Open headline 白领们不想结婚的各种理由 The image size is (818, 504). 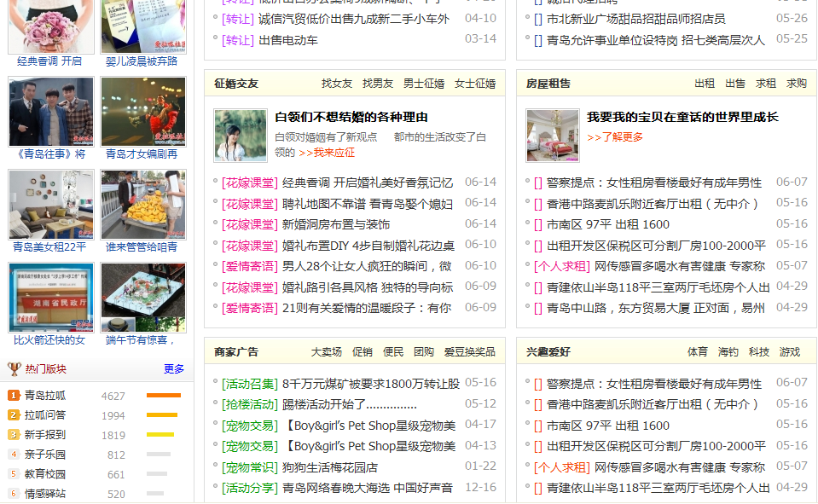[351, 117]
